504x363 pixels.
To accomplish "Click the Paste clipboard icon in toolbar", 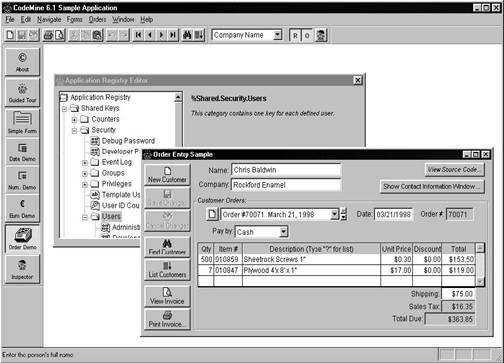I will pos(97,35).
